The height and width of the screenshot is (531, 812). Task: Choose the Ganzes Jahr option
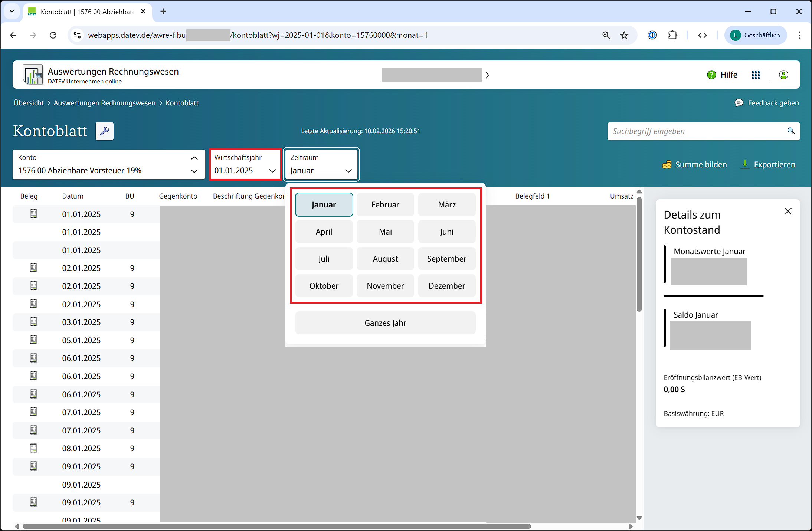pyautogui.click(x=385, y=323)
